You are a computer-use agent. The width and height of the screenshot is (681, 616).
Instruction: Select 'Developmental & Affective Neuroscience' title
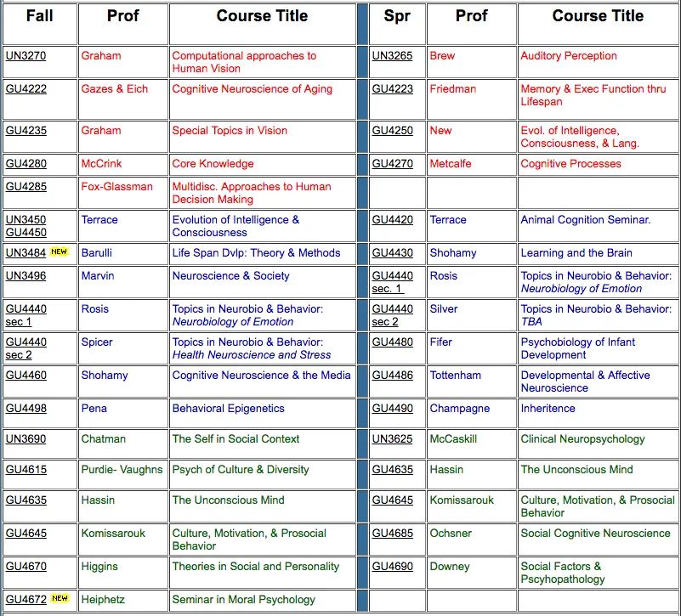click(586, 381)
